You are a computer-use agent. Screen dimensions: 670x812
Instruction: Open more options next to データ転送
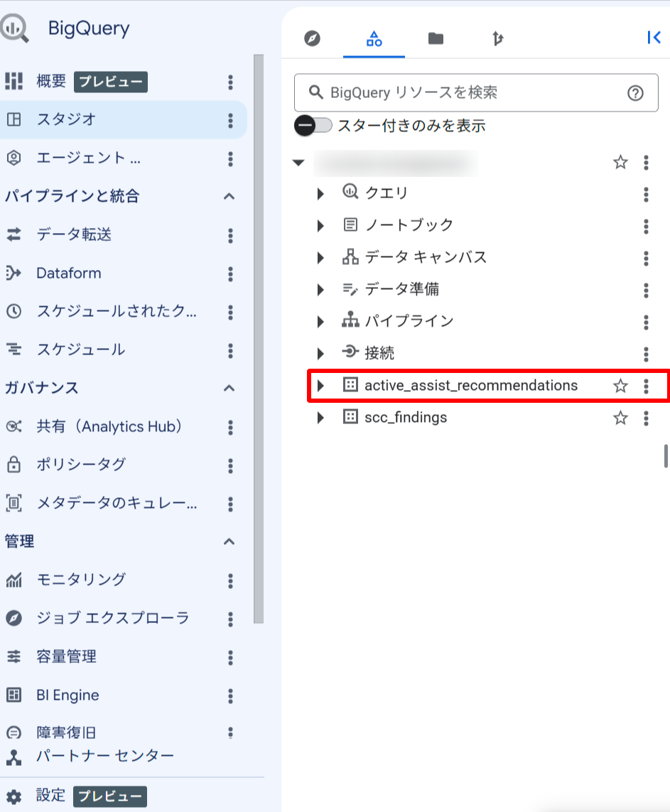[x=230, y=236]
